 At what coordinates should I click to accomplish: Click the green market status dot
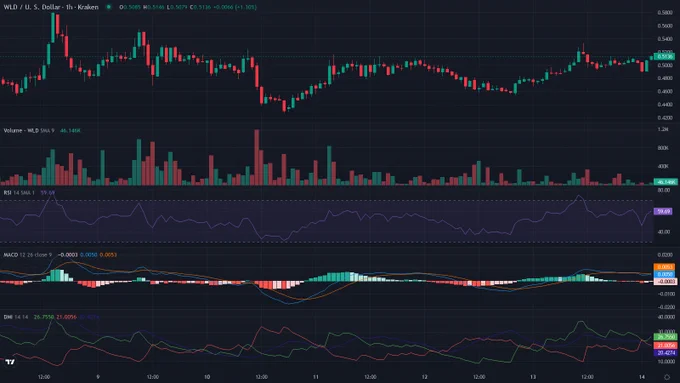click(109, 7)
